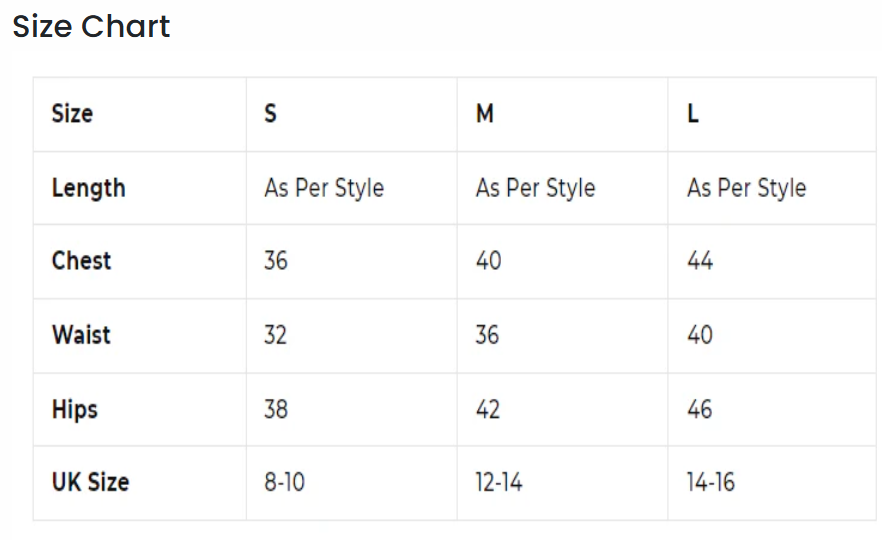Click hips value 42 for size M
The height and width of the screenshot is (540, 882).
point(487,409)
